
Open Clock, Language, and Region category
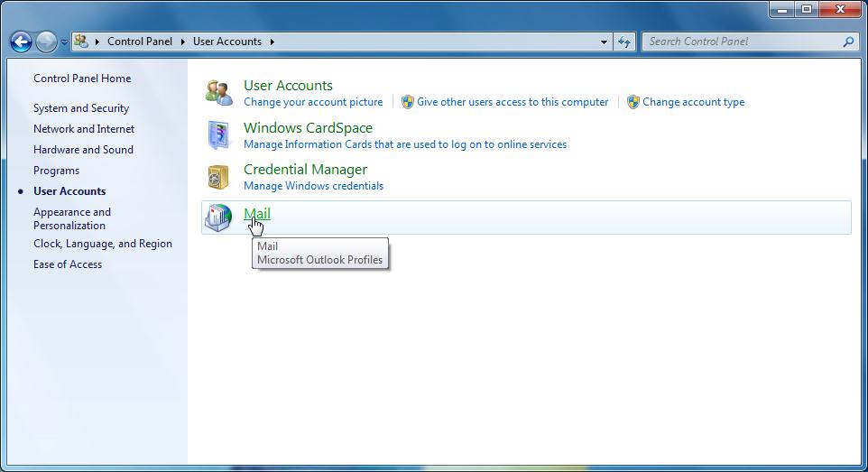coord(103,244)
